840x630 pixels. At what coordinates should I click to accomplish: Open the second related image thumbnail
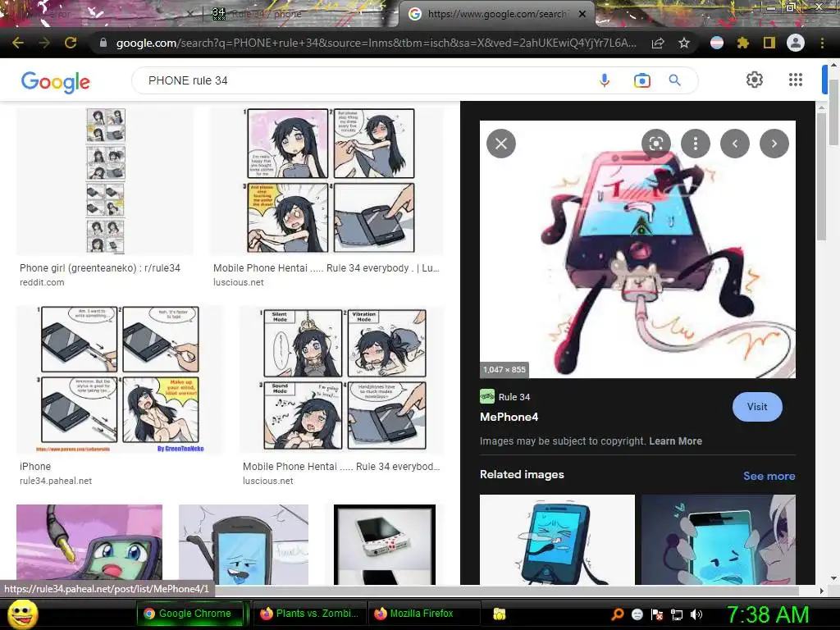point(719,539)
